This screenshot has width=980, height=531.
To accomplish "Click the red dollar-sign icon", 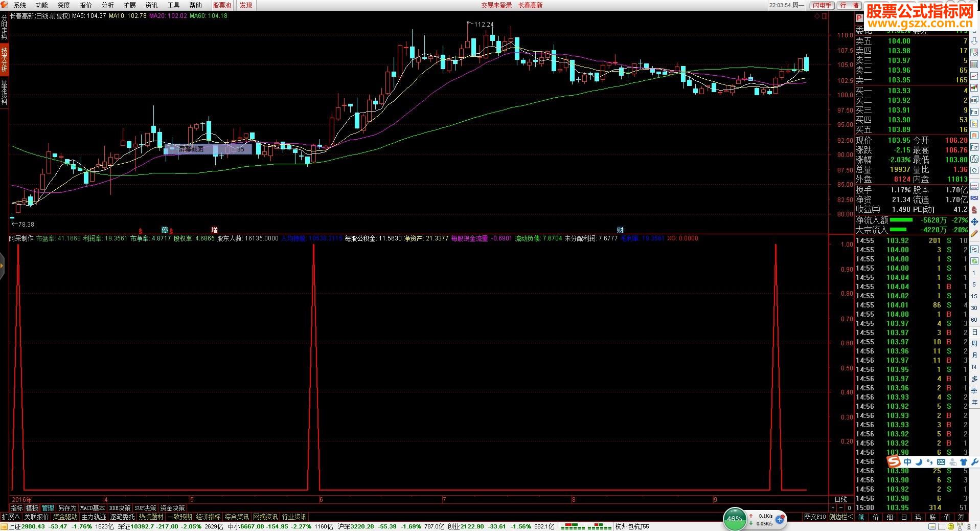I will pos(974,209).
